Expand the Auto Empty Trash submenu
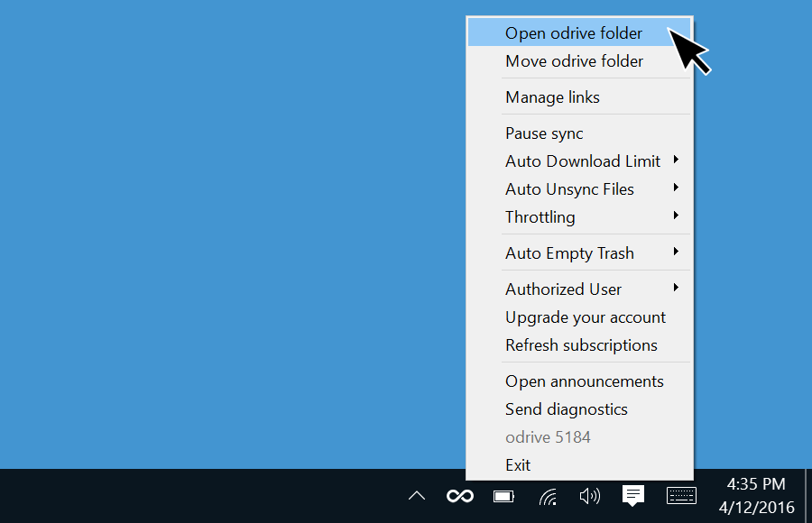 580,253
